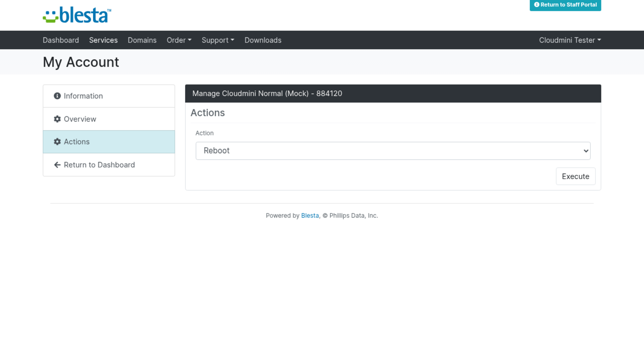Select the Information sidebar tab
Viewport: 644px width, 362px height.
point(109,96)
